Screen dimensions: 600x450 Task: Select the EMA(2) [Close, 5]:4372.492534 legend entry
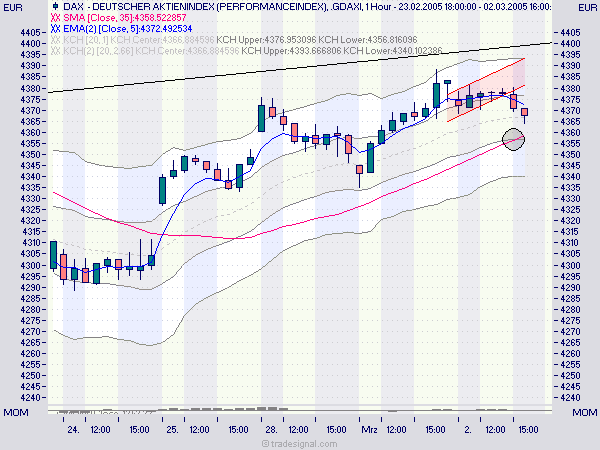click(128, 29)
